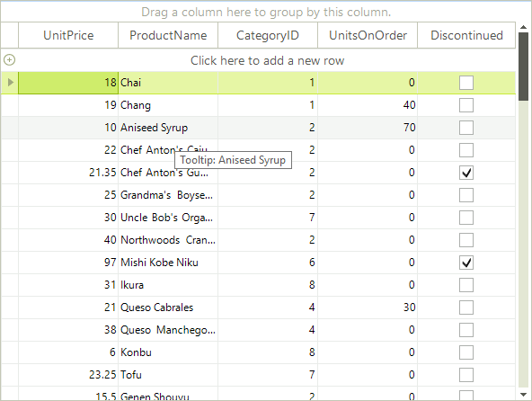
Task: Check Discontinued for Konbu row
Action: tap(466, 352)
